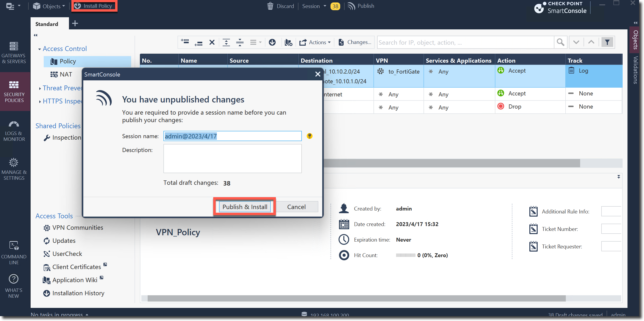
Task: Click the delete rule X icon
Action: [x=212, y=42]
